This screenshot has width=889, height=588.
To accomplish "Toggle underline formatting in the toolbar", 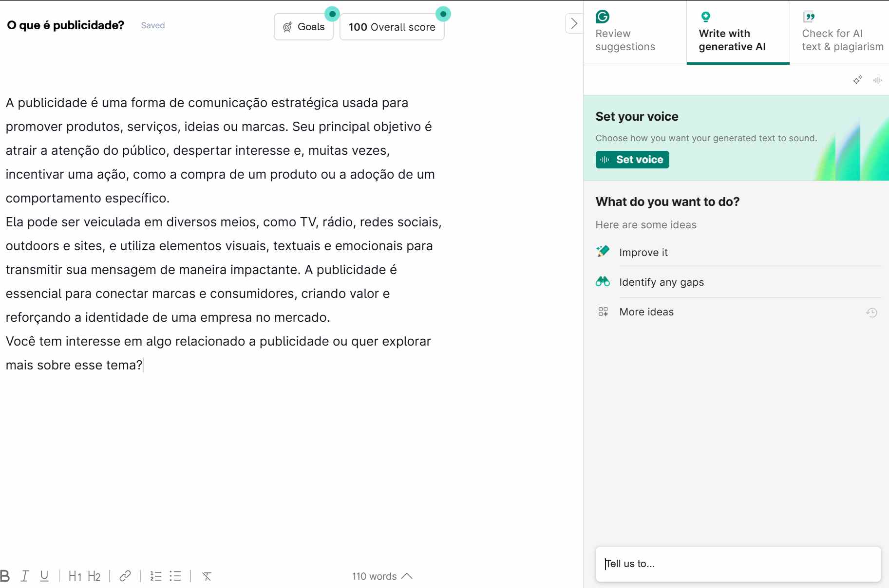I will (x=44, y=576).
